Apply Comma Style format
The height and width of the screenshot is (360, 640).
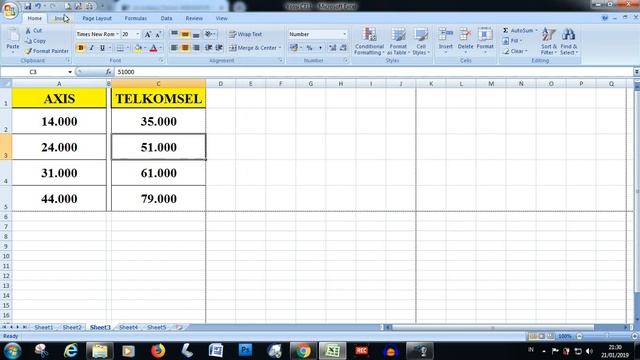320,48
